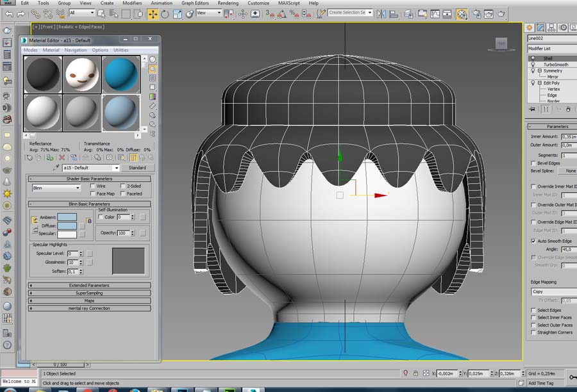Select the Move tool in main toolbar
The image size is (577, 392).
pos(152,13)
